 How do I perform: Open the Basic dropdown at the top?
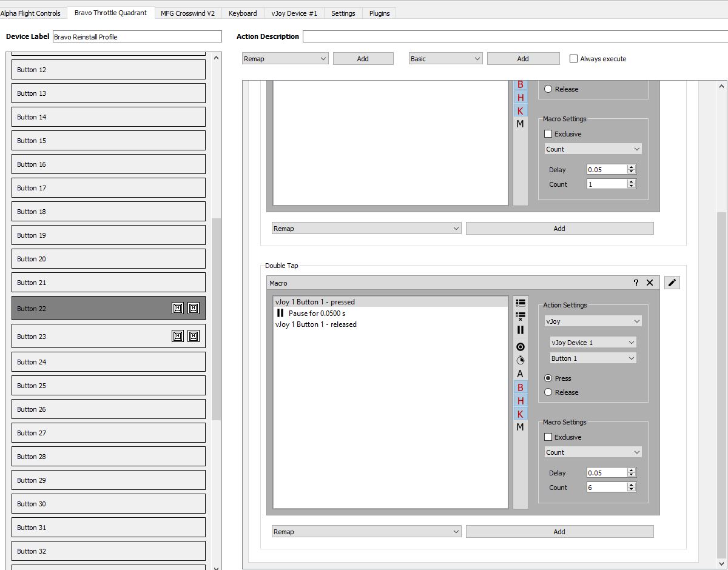click(445, 59)
